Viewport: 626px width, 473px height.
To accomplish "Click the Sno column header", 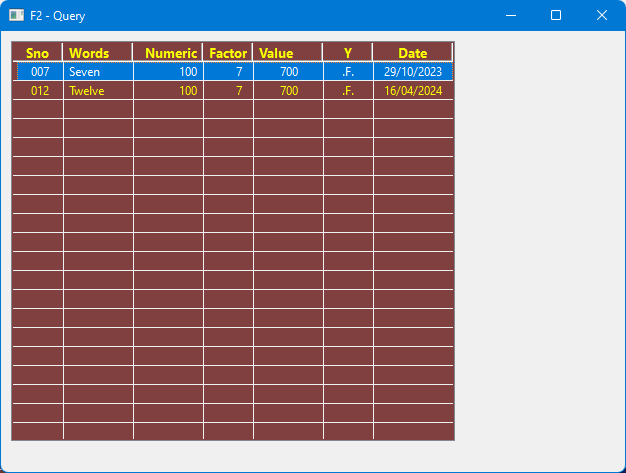I will (x=37, y=53).
